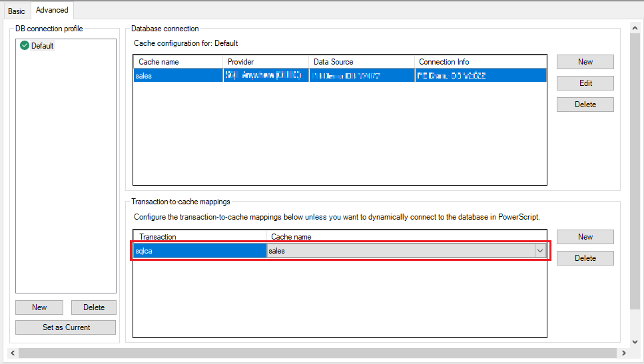This screenshot has height=364, width=644.
Task: Delete the selected DB connection profile
Action: 93,307
